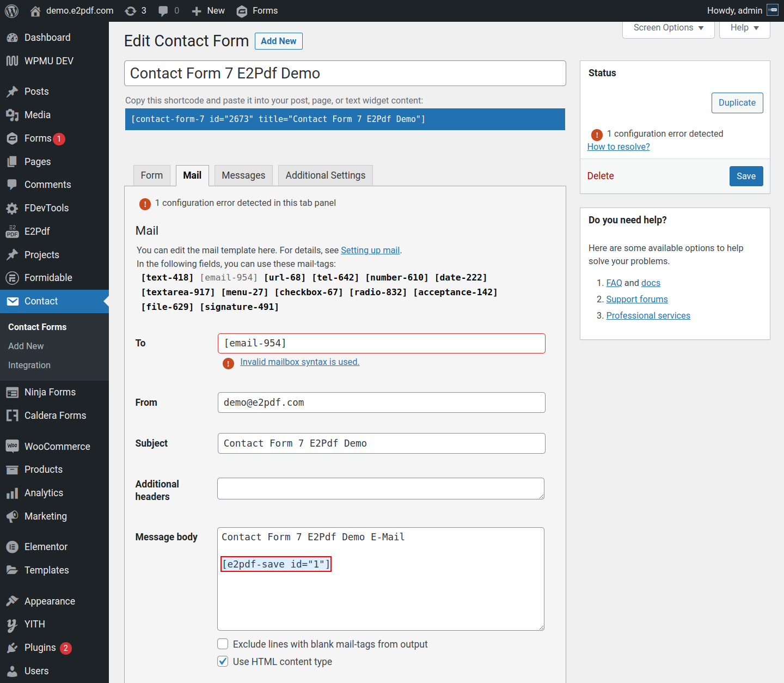
Task: Open the Media library icon
Action: point(12,115)
